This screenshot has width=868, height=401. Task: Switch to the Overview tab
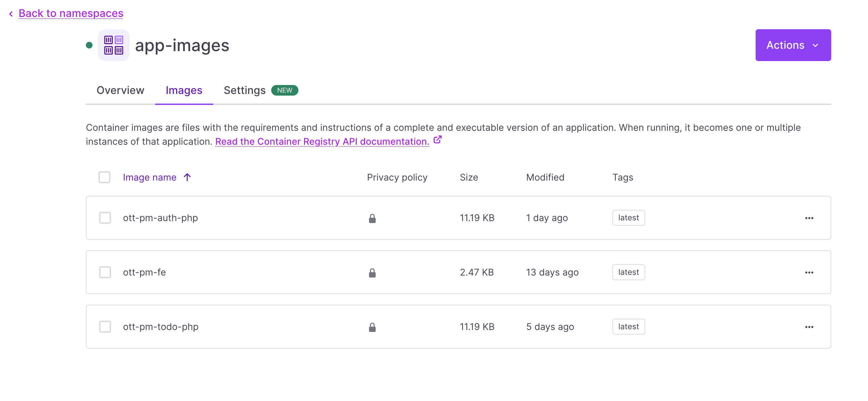(120, 90)
